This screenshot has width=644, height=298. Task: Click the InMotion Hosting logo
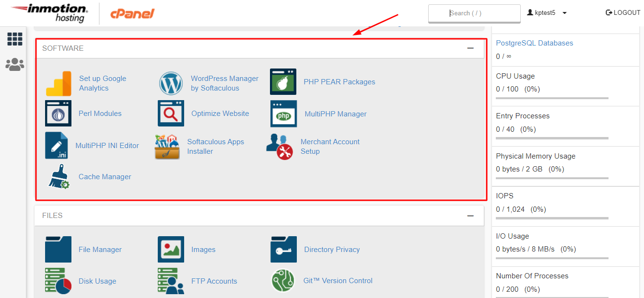[49, 13]
